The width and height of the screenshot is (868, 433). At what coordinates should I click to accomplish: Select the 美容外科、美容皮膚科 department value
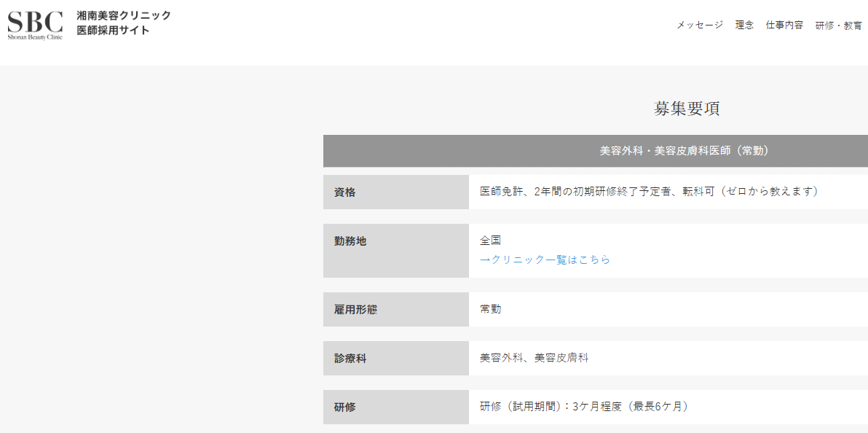tap(534, 358)
